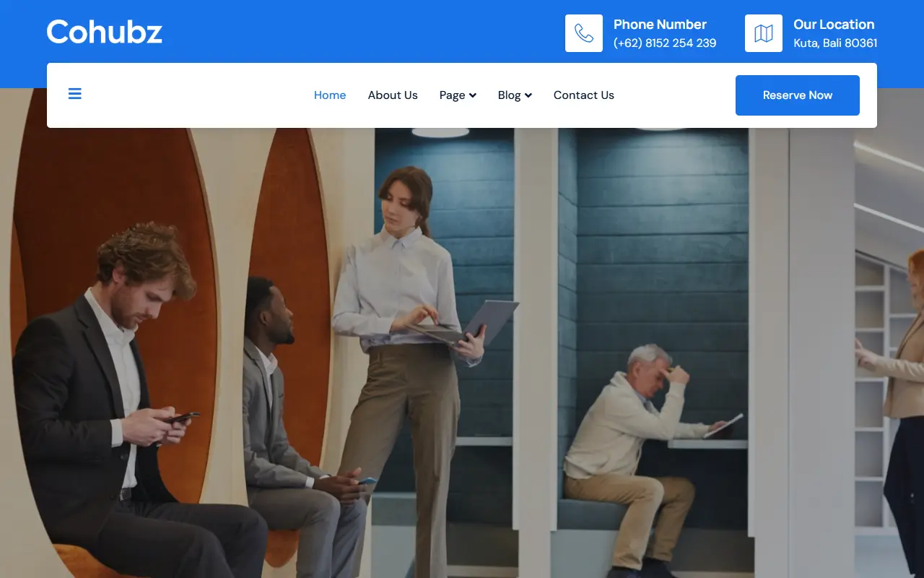Open the Page menu item

click(452, 95)
